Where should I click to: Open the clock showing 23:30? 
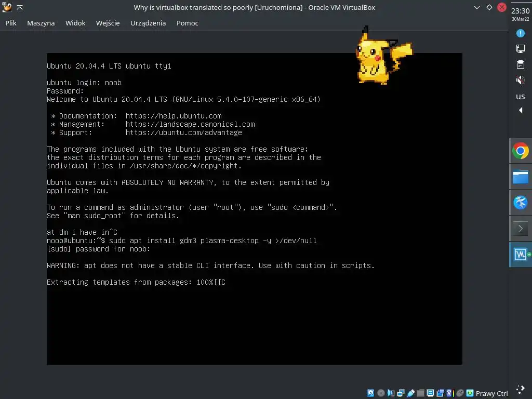pos(520,14)
